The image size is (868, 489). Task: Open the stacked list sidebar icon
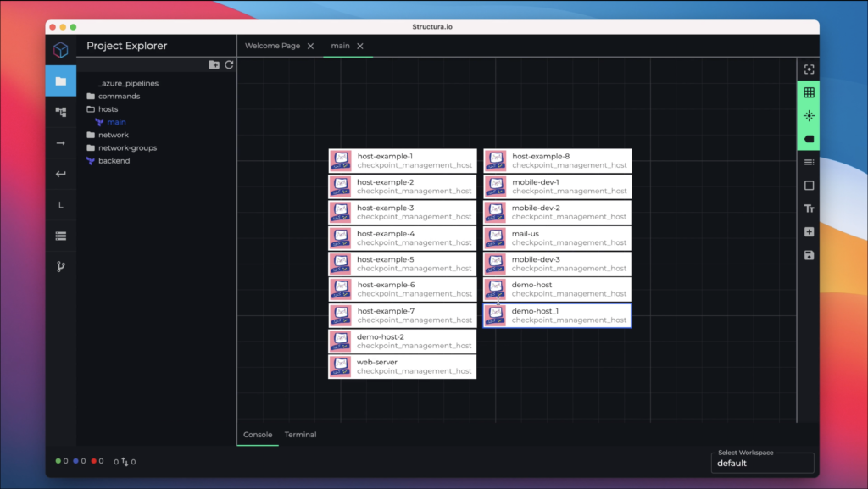(61, 236)
